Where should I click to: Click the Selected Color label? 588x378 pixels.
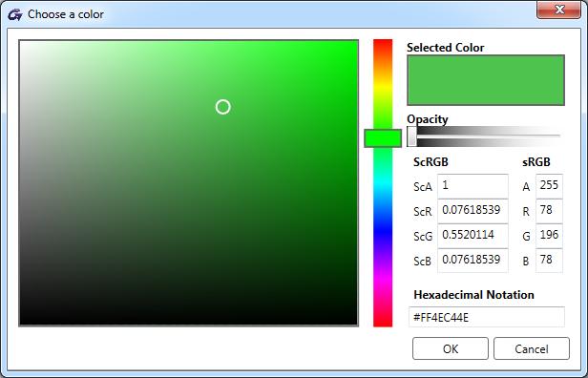(445, 48)
